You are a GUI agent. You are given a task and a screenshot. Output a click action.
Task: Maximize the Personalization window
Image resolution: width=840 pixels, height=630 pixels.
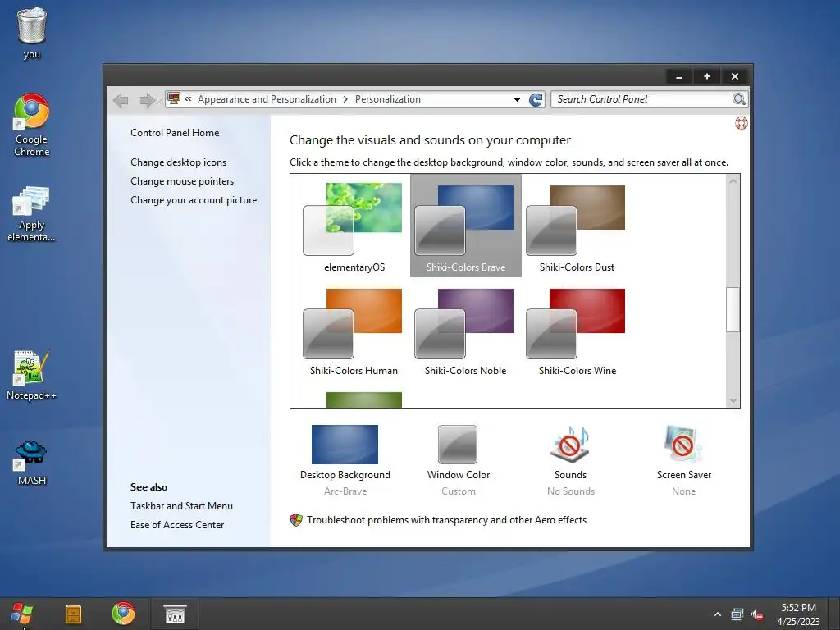point(707,76)
